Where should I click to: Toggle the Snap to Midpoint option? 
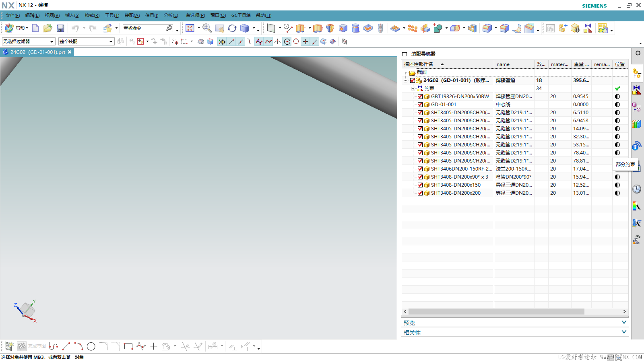click(240, 41)
